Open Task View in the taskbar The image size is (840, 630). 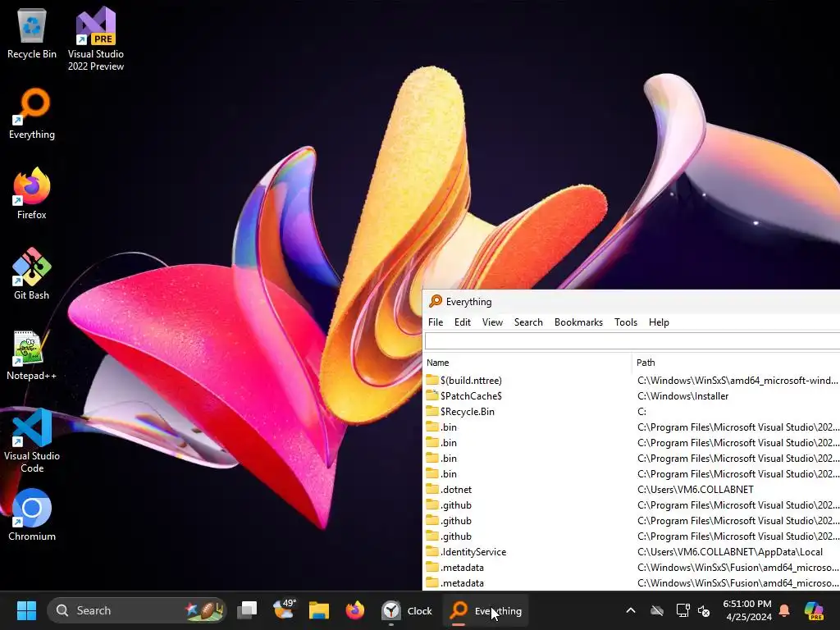pos(247,610)
